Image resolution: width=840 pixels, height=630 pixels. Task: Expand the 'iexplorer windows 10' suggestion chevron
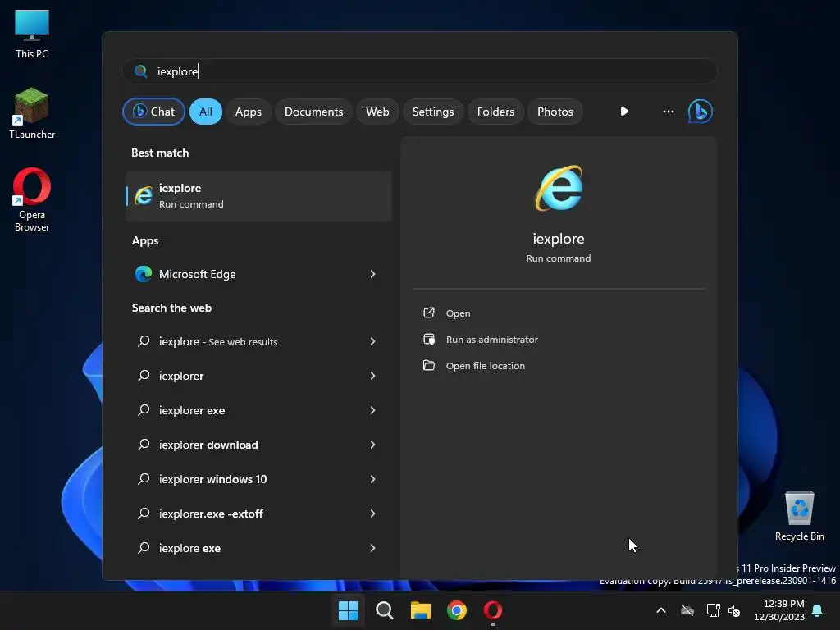[x=373, y=479]
